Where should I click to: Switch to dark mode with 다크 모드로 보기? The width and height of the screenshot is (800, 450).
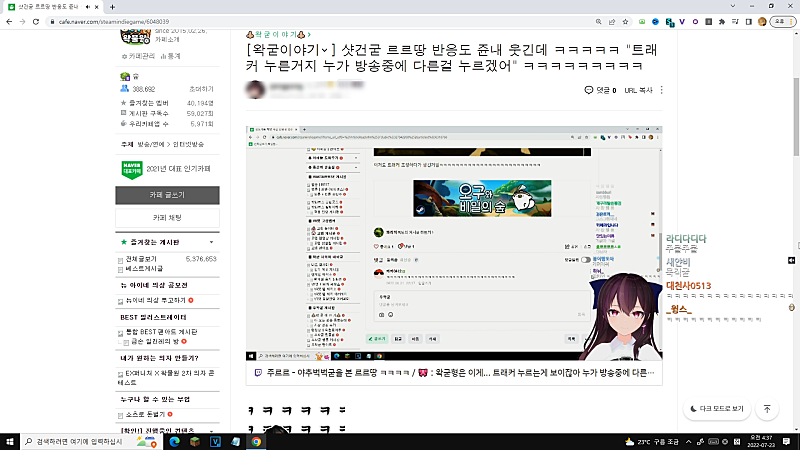[717, 409]
